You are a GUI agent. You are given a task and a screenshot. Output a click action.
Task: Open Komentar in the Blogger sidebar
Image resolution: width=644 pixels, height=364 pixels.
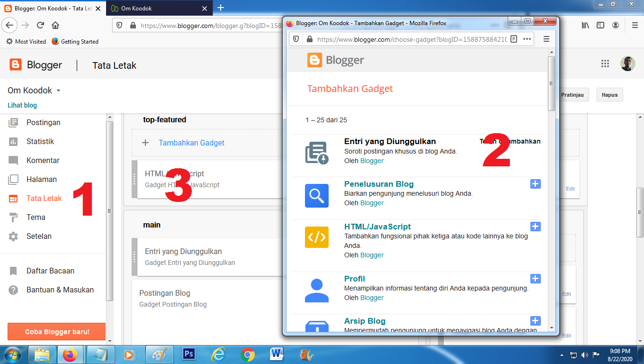43,160
